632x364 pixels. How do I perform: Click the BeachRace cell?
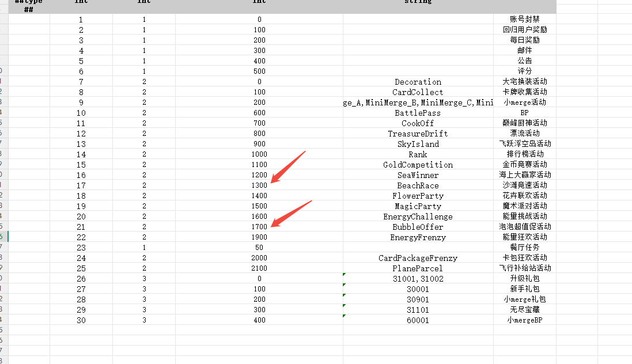coord(418,185)
